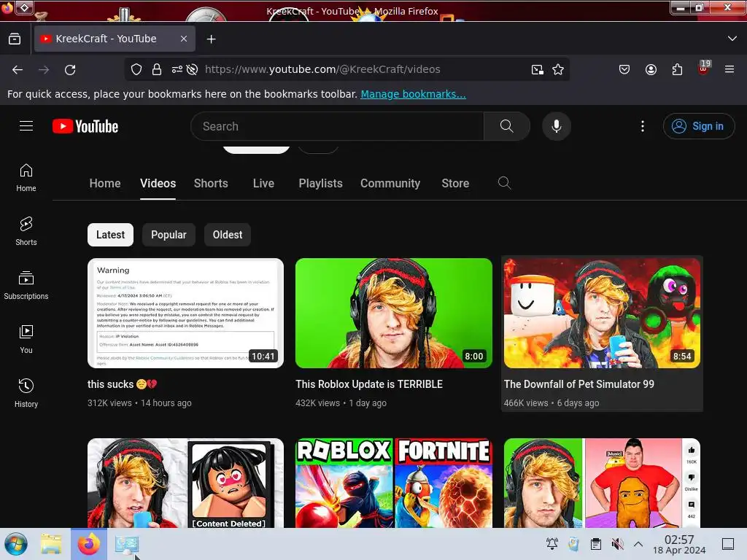Click the YouTube search input field
Viewport: 747px width, 560px height.
[x=337, y=126]
